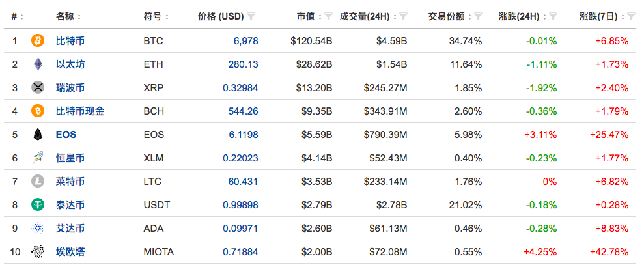Open the filter for 交易份额 column

[x=479, y=16]
